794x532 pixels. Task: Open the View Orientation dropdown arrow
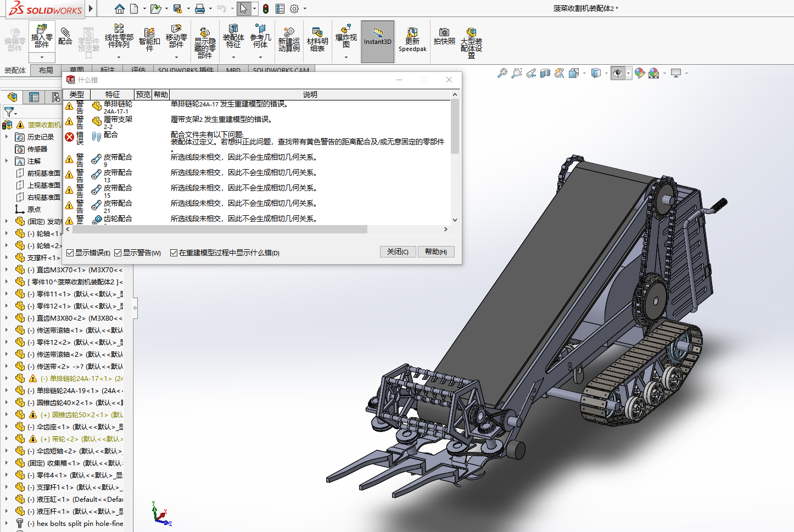(584, 73)
